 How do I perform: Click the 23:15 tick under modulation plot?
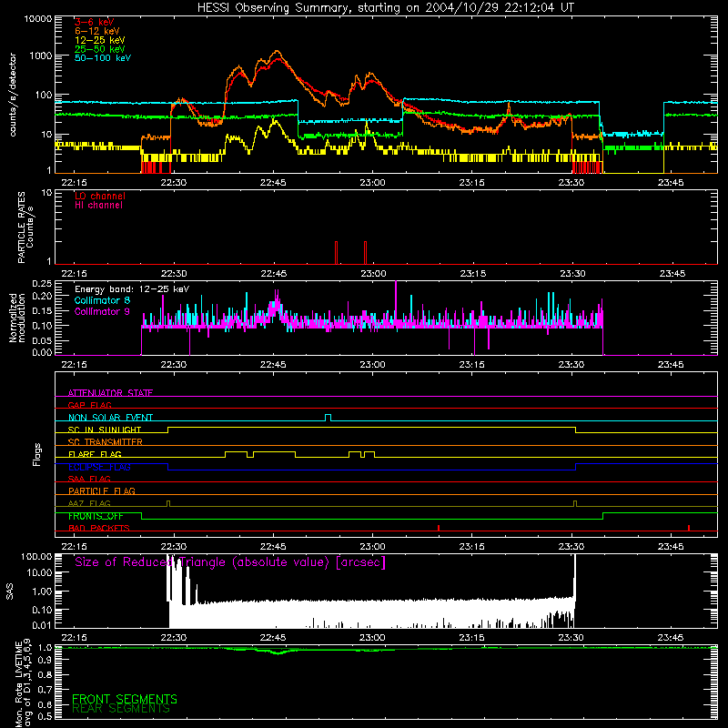[x=471, y=365]
